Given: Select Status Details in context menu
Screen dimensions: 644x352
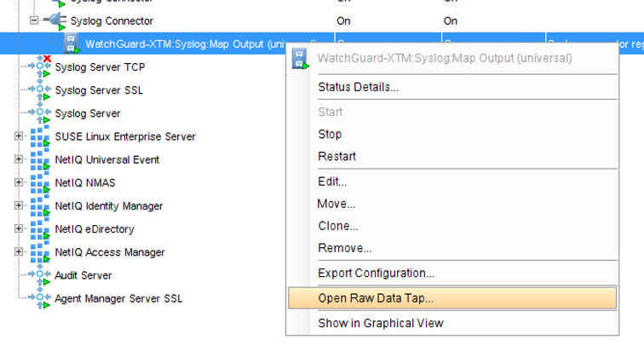Looking at the screenshot, I should 358,87.
